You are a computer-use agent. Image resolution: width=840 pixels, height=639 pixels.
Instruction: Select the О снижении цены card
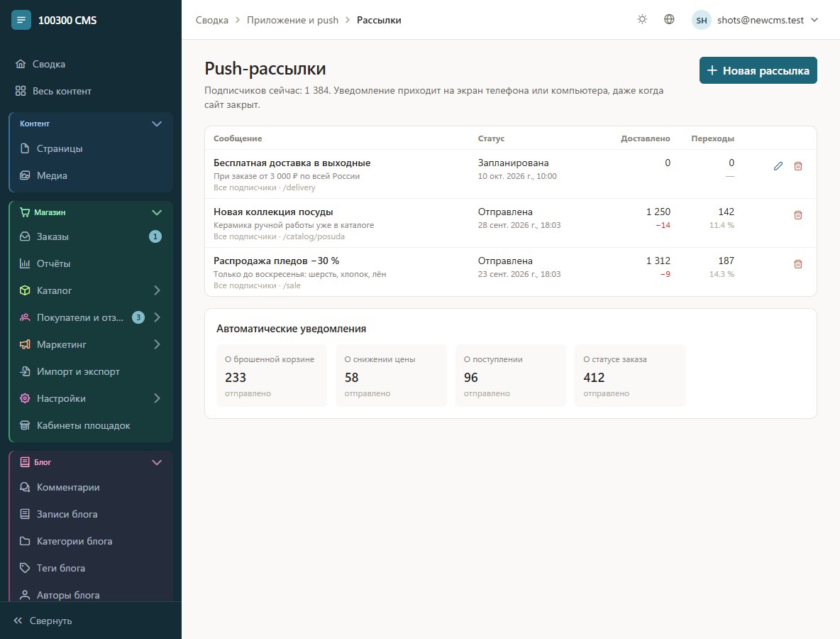coord(391,376)
